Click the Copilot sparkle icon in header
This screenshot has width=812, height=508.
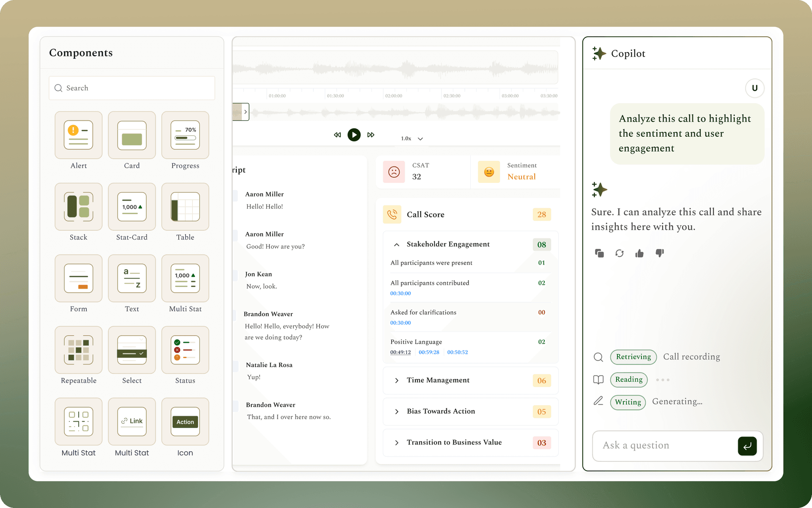(599, 53)
